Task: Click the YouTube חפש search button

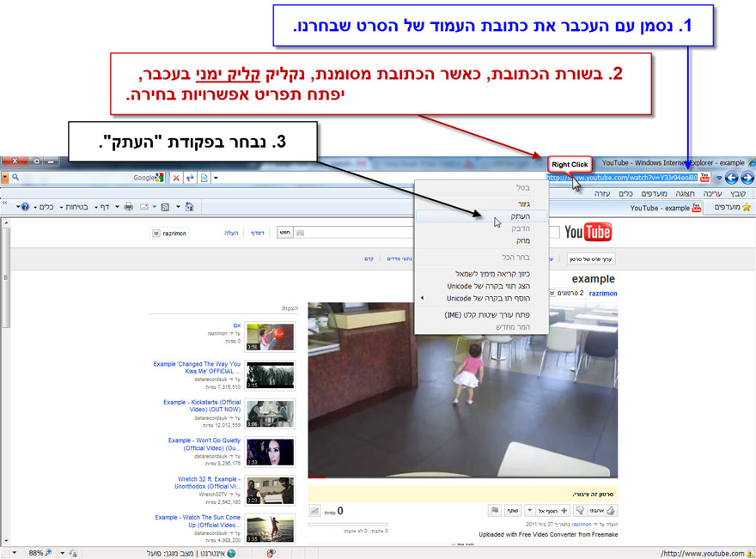Action: [x=285, y=233]
